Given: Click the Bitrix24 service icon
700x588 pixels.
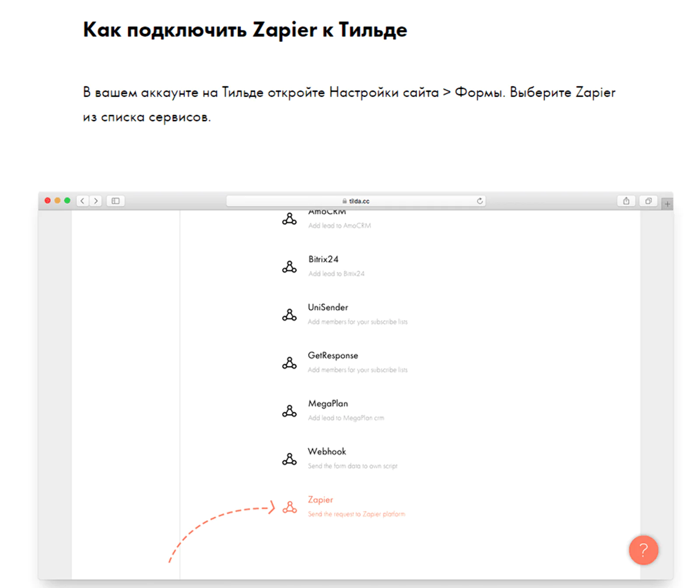Looking at the screenshot, I should coord(289,267).
